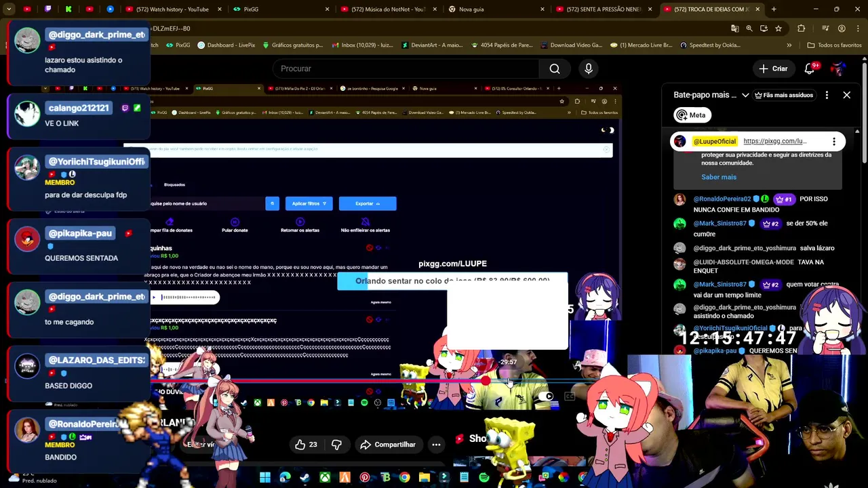Close the live chat panel with X

(846, 95)
